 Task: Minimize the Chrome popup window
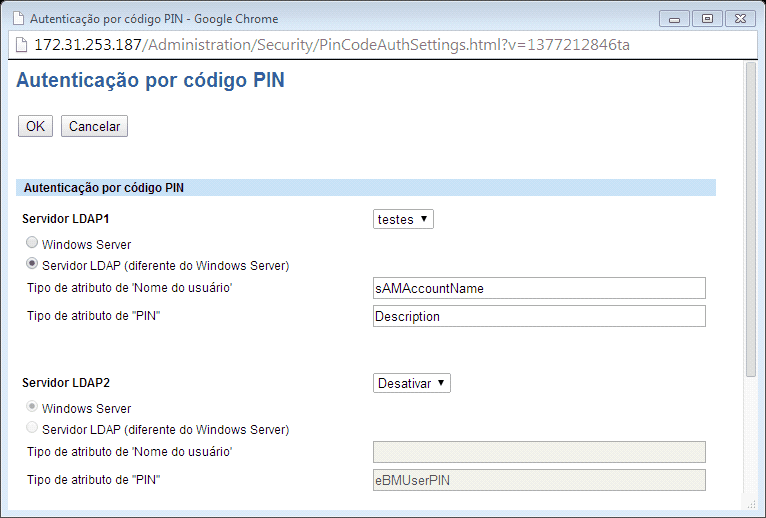(679, 18)
